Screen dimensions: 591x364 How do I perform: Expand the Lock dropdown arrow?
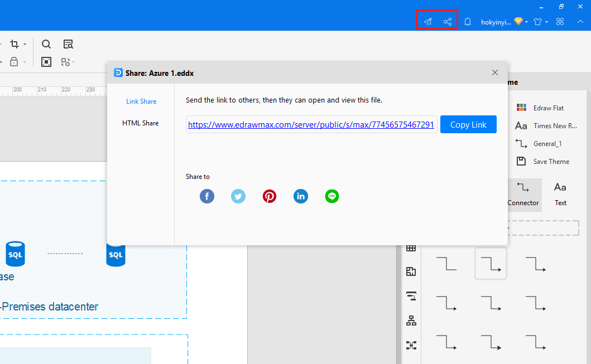(25, 62)
